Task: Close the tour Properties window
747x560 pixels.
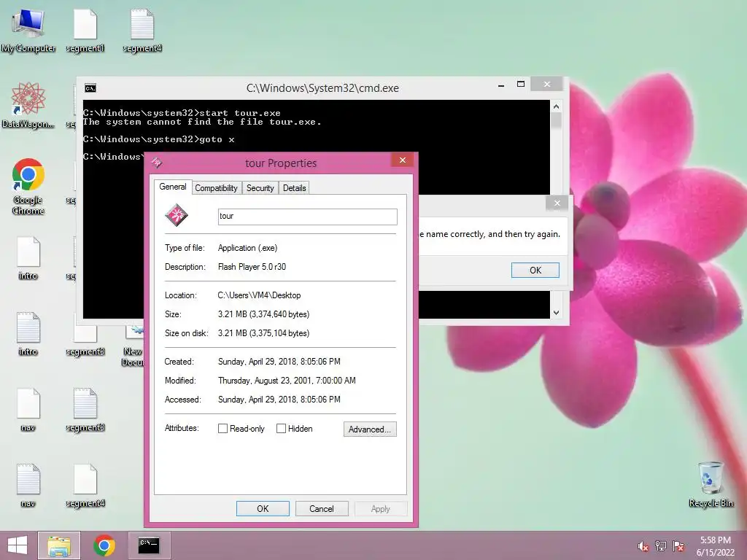Action: (x=403, y=160)
